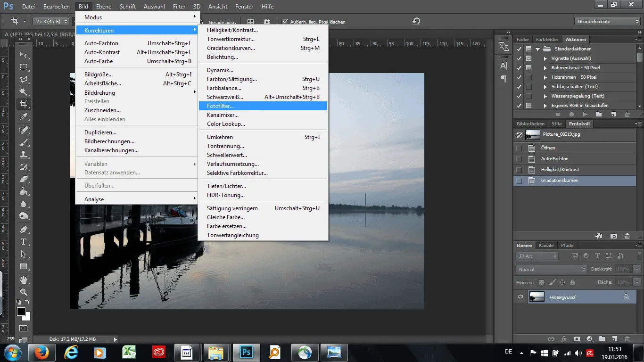
Task: Pick the Clone Stamp tool
Action: 24,154
